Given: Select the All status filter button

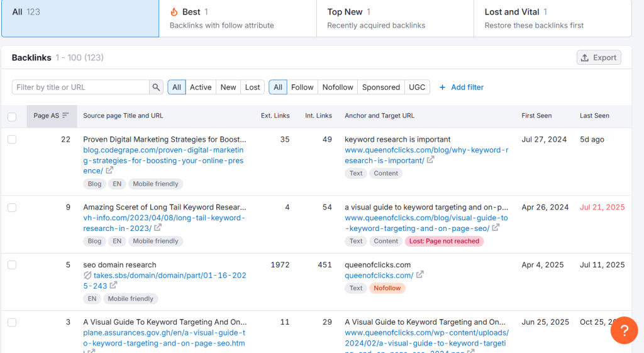Looking at the screenshot, I should pyautogui.click(x=177, y=87).
